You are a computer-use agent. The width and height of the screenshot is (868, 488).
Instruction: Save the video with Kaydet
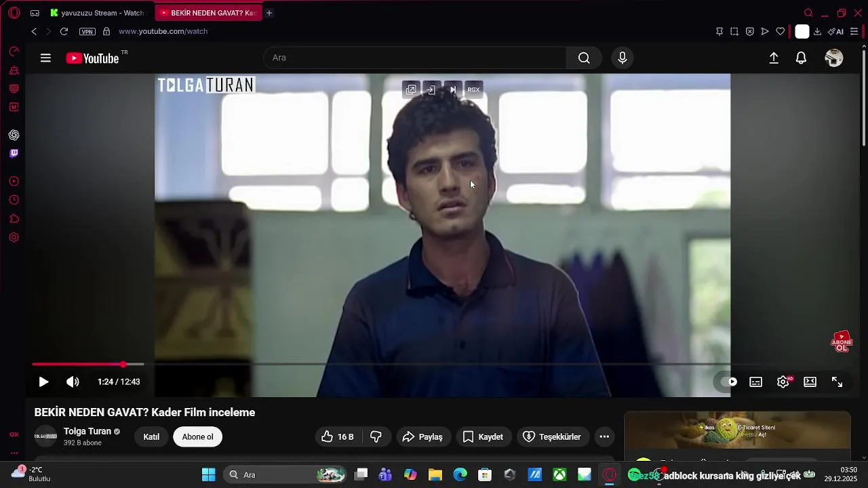[x=483, y=437]
